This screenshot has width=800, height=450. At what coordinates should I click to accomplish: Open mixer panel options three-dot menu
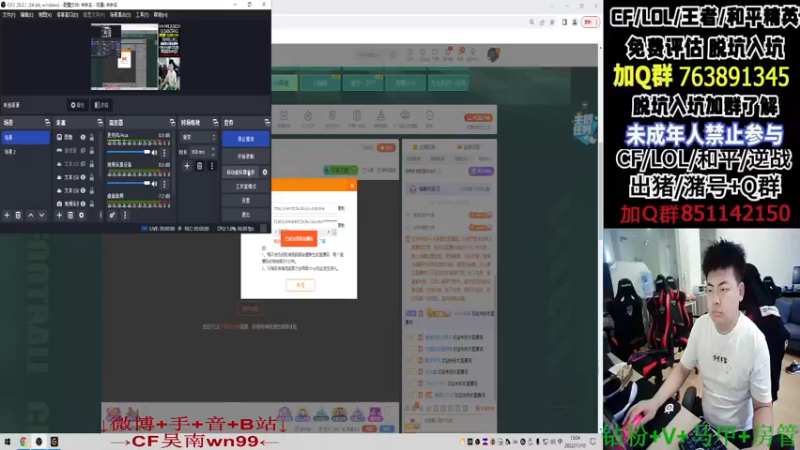124,215
